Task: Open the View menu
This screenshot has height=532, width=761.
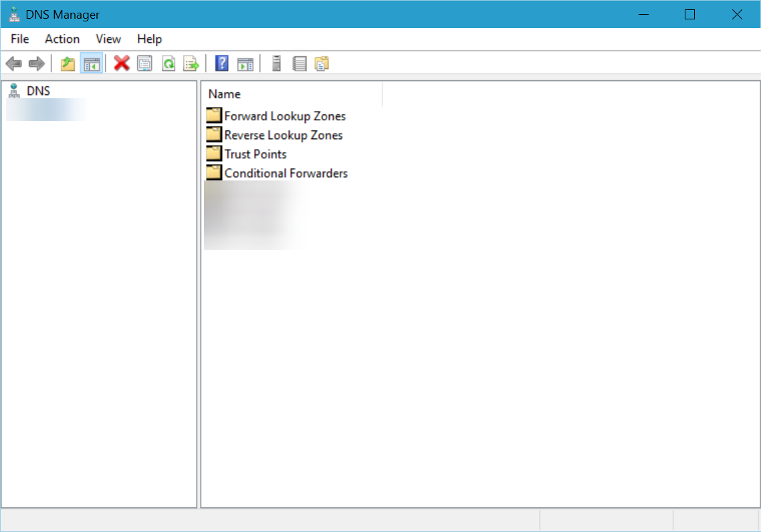Action: click(x=108, y=39)
